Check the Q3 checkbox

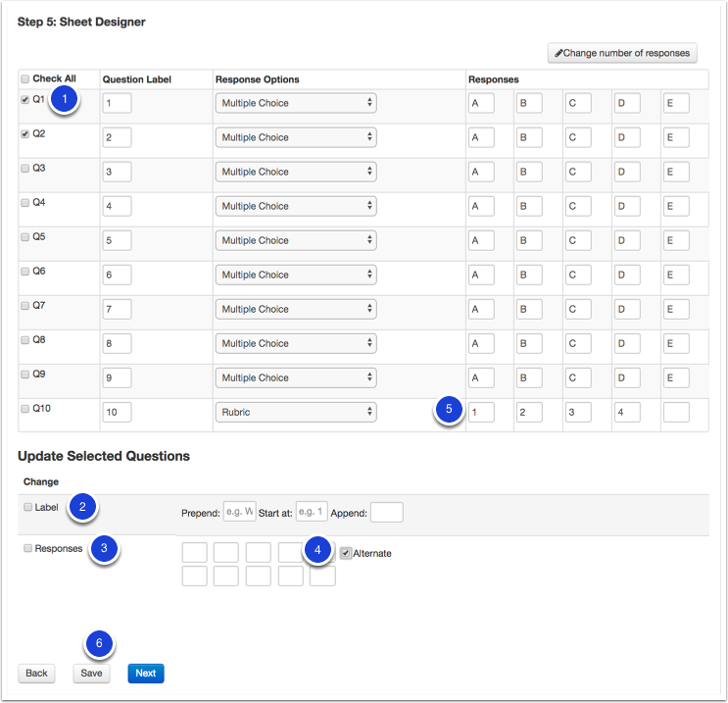point(25,169)
